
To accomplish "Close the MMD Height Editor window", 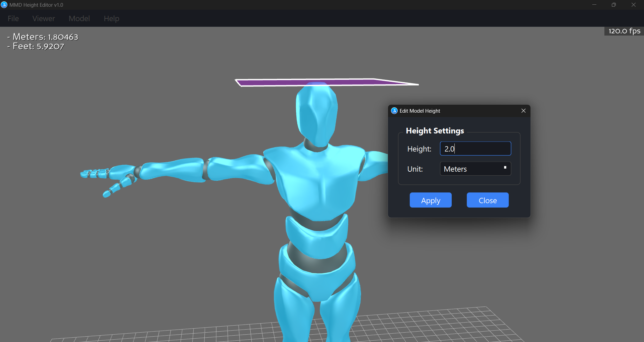I will pyautogui.click(x=634, y=5).
